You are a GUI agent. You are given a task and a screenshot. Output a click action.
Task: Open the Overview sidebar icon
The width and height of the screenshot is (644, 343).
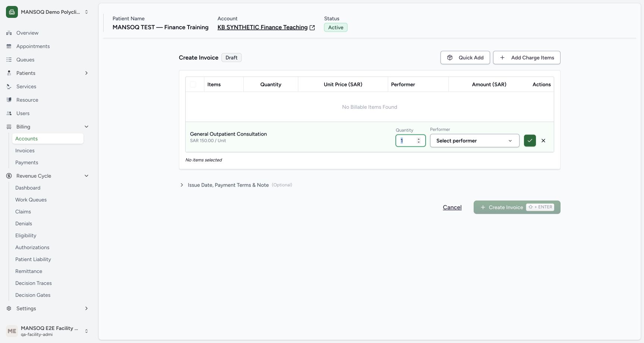point(9,33)
